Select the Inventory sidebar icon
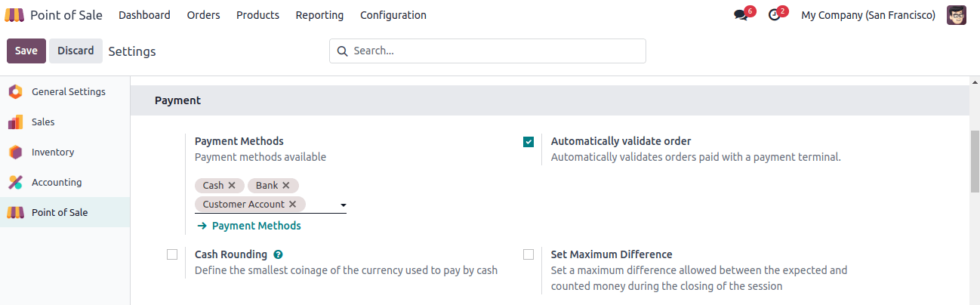The image size is (980, 305). [15, 152]
